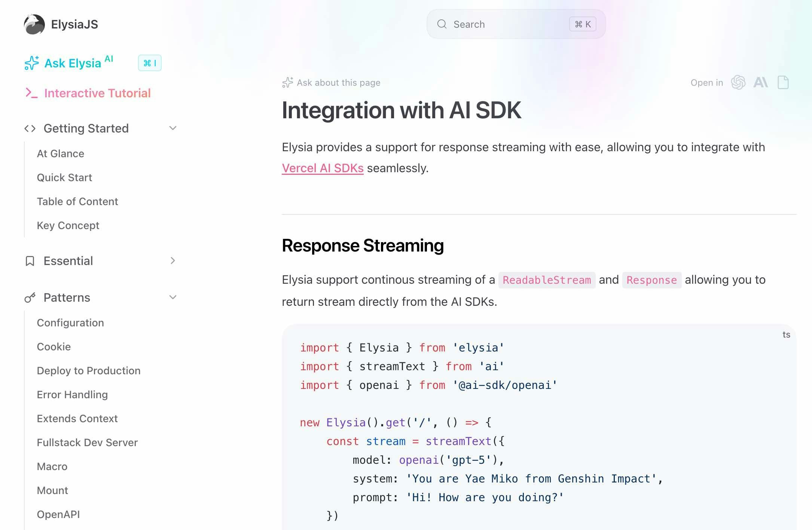Click the terminal prompt icon for Interactive Tutorial
812x530 pixels.
point(31,93)
